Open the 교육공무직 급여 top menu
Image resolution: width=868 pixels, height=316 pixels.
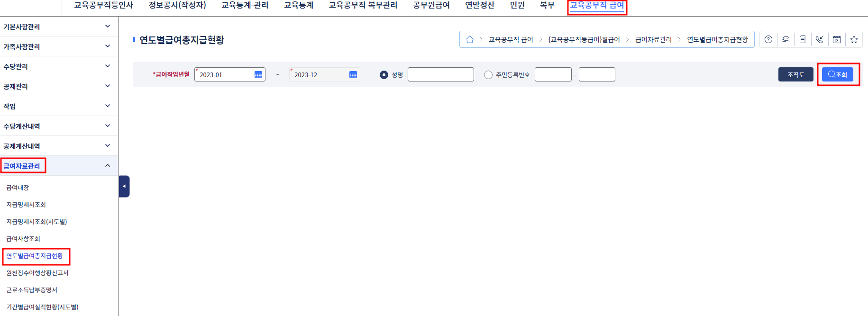[x=597, y=5]
